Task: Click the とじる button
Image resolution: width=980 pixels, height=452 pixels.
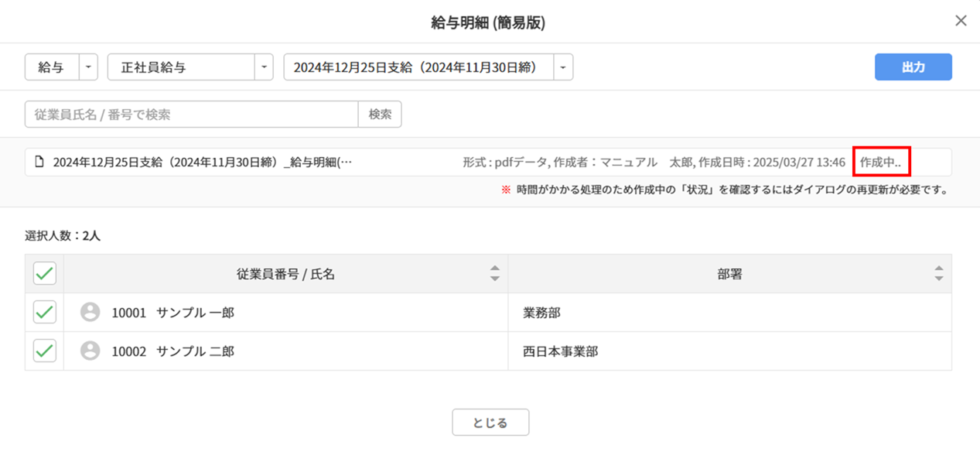Action: click(x=490, y=423)
